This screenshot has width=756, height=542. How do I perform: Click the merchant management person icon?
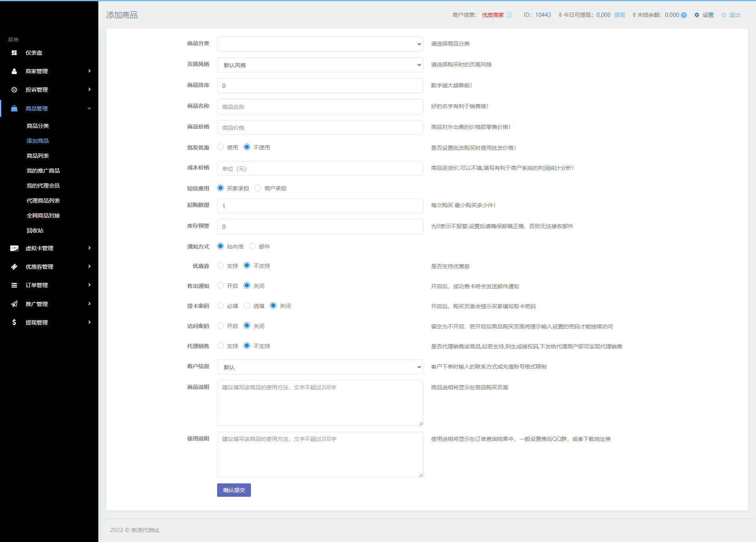point(14,71)
